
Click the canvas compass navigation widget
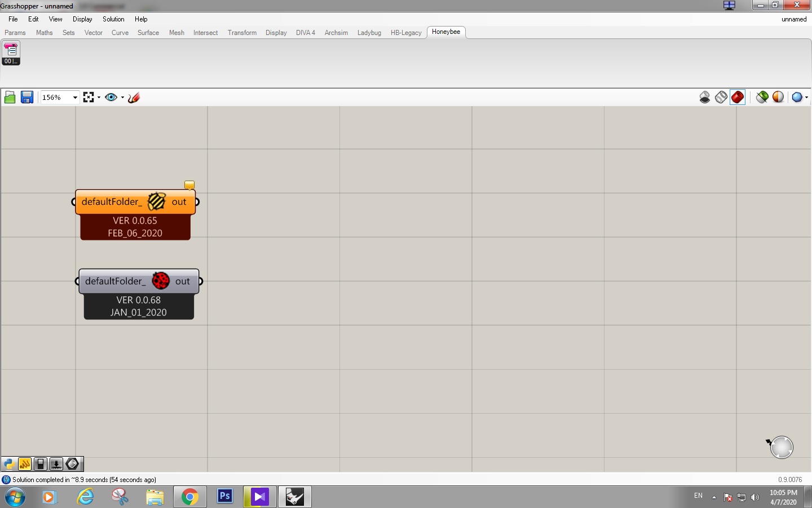click(x=781, y=447)
